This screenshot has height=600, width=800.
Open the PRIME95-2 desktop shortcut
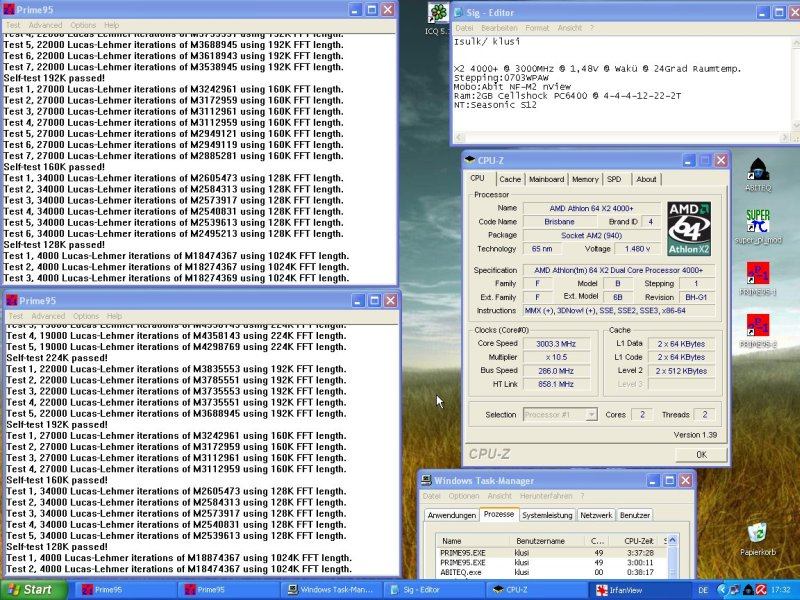758,327
